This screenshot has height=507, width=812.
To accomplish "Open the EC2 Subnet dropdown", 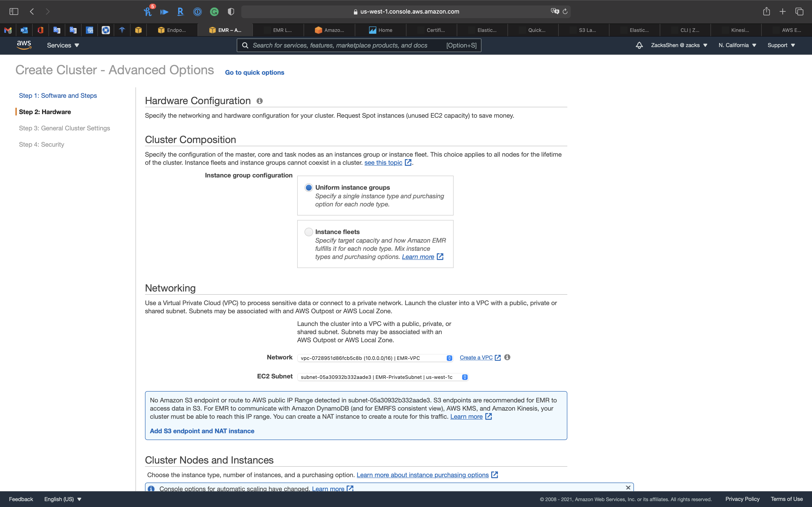I will click(x=382, y=377).
